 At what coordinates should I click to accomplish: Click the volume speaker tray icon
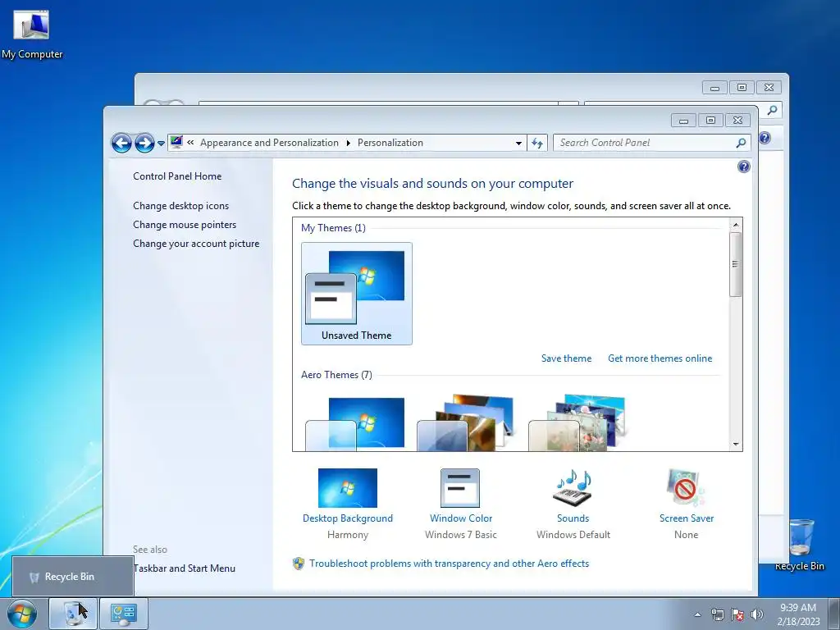click(757, 614)
